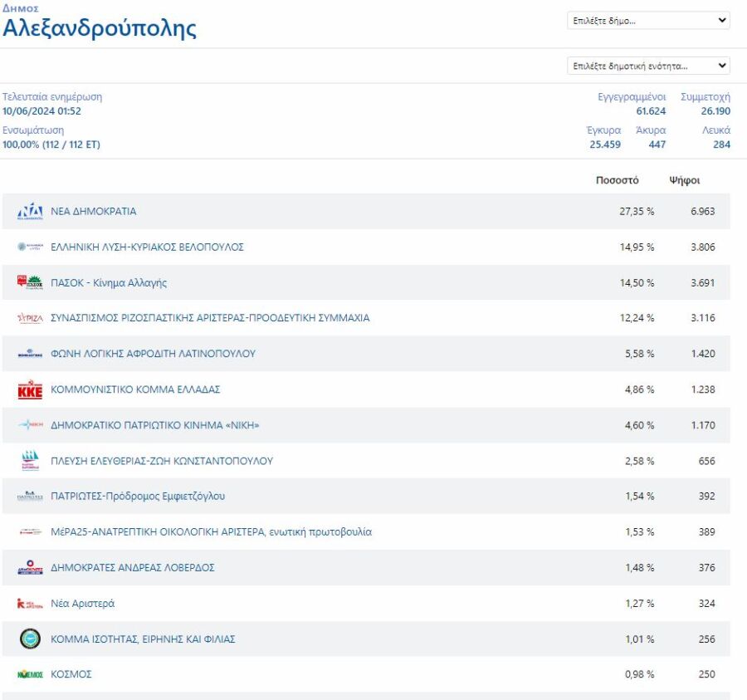
Task: Click ΔΗΜΟΚΡΑΤΕΣ ΑΝΔΡΕΑΣ ΛΟΒΕΡΔΟΣ party name
Action: tap(133, 568)
